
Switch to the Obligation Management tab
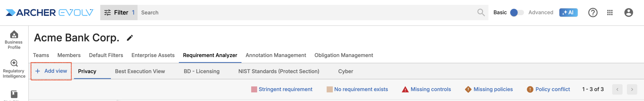click(344, 55)
